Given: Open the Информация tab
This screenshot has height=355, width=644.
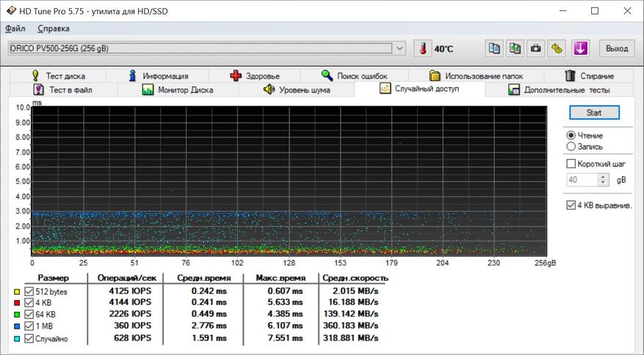Looking at the screenshot, I should pos(158,76).
